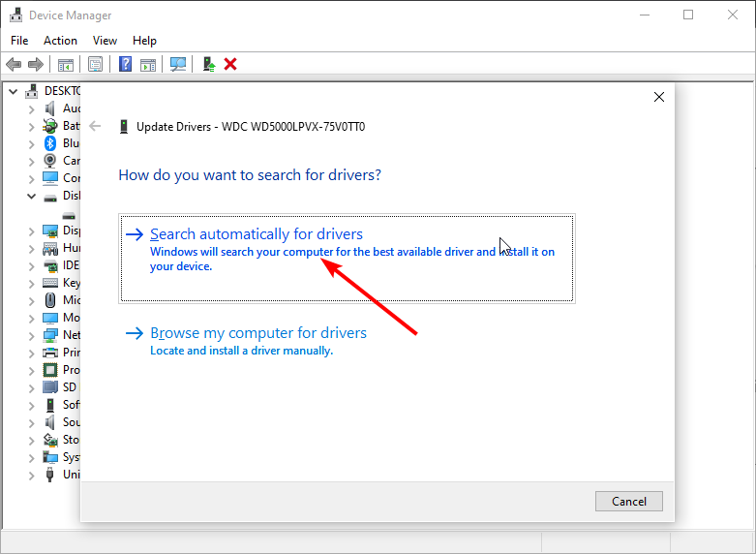Click the Scan for hardware changes monitor icon
The width and height of the screenshot is (756, 554).
click(x=178, y=64)
